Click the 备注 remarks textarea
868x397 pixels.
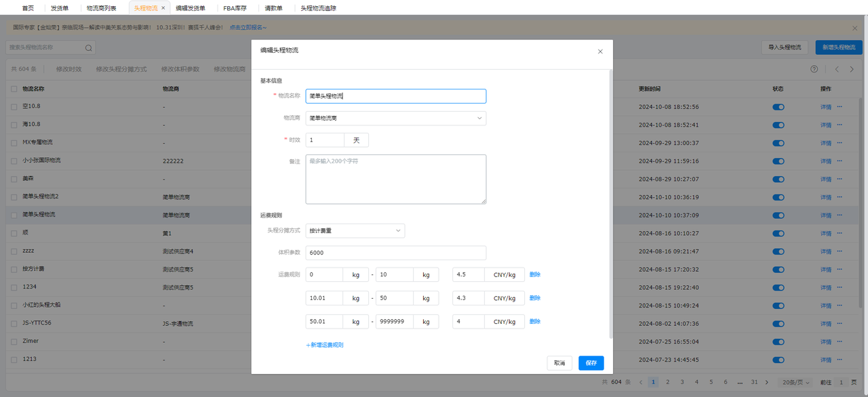coord(395,179)
